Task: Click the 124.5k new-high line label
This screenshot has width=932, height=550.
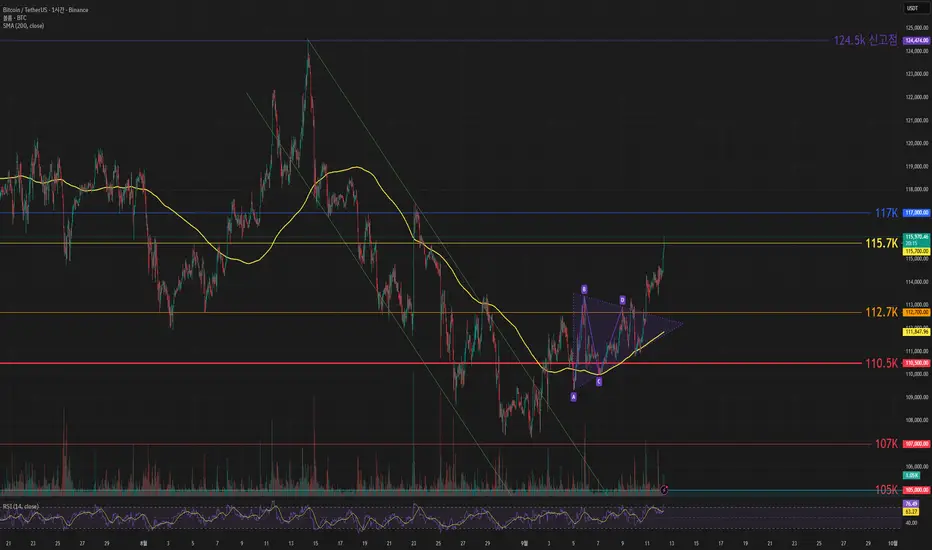Action: [x=865, y=40]
